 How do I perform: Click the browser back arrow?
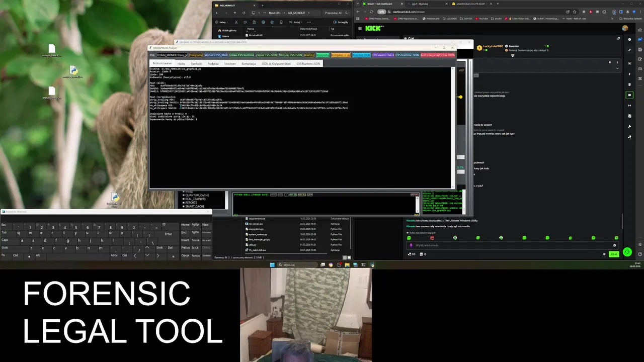(x=359, y=12)
